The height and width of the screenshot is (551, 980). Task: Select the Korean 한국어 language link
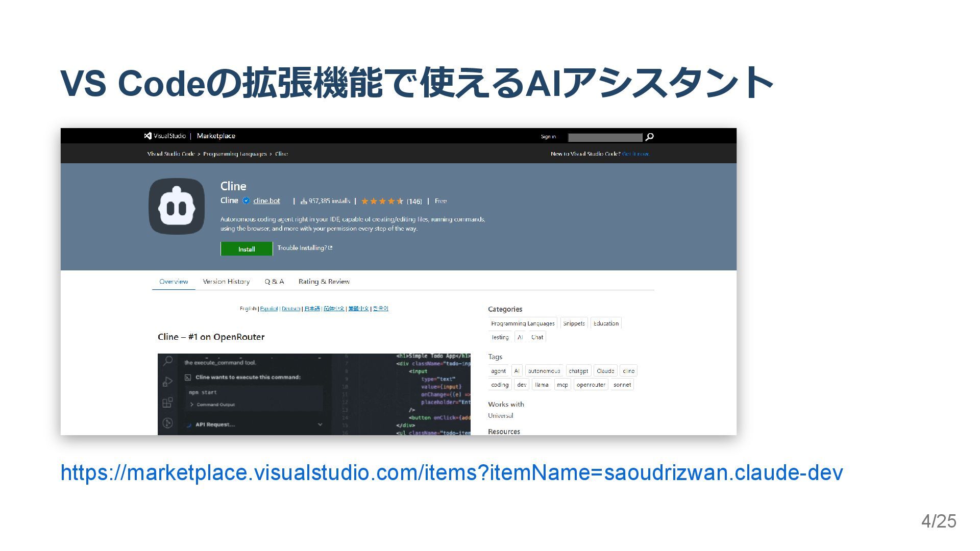point(380,309)
